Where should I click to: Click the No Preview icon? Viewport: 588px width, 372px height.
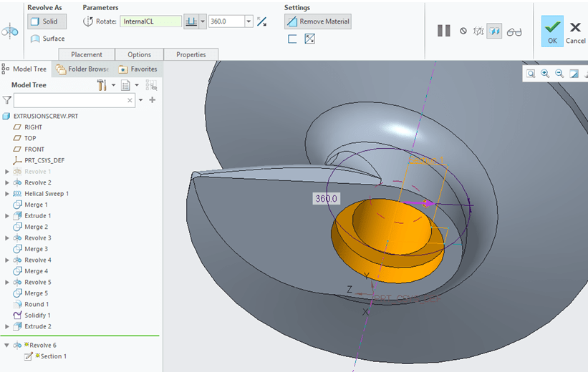pyautogui.click(x=463, y=31)
